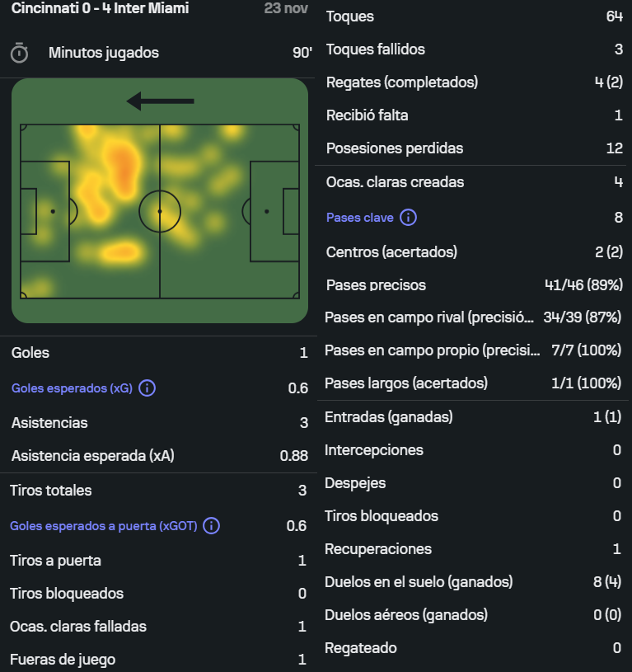Click the attack direction arrow above the heatmap
Screen dimensions: 632x672
[161, 101]
